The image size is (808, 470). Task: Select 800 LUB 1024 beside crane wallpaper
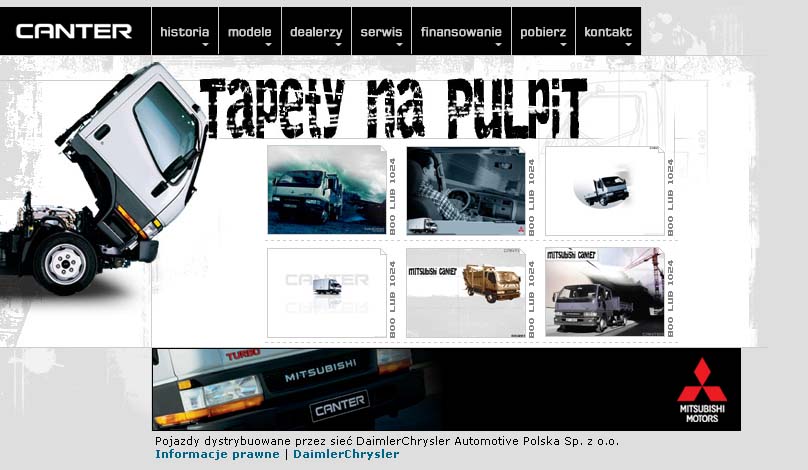click(x=670, y=298)
